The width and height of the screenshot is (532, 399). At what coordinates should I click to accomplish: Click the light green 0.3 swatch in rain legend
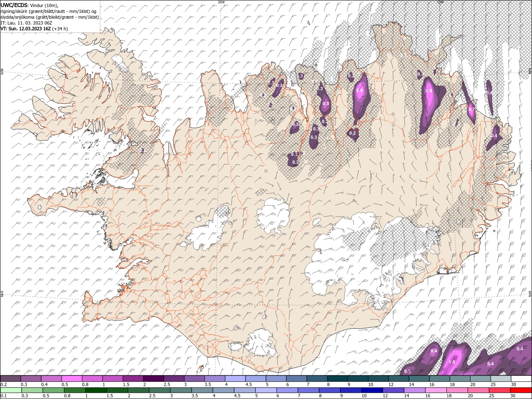32,390
